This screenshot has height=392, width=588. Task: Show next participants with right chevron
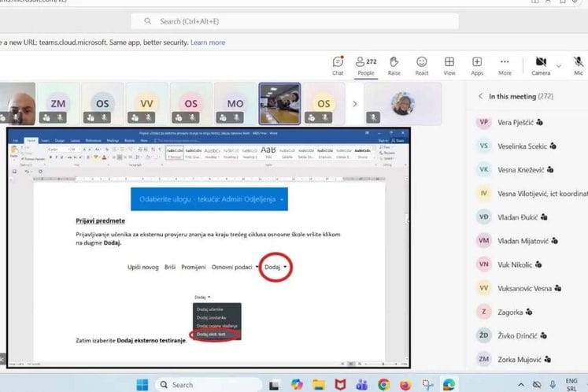(354, 103)
